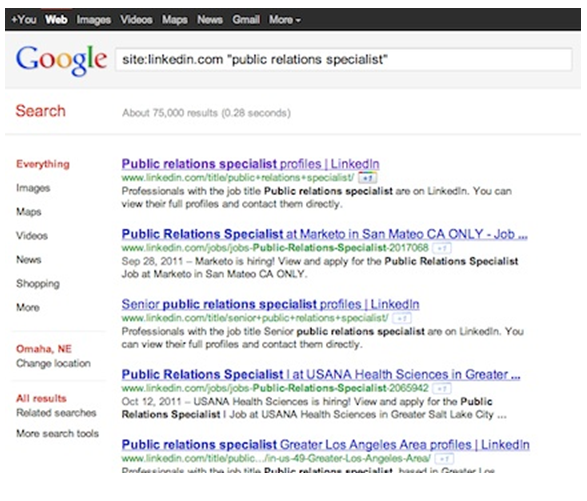Expand More search tools option

pyautogui.click(x=57, y=434)
